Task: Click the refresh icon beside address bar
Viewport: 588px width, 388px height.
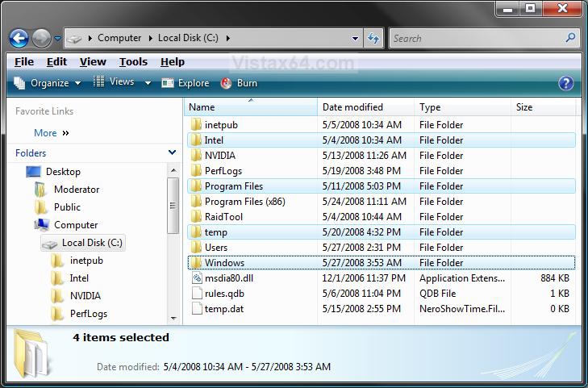Action: click(373, 38)
